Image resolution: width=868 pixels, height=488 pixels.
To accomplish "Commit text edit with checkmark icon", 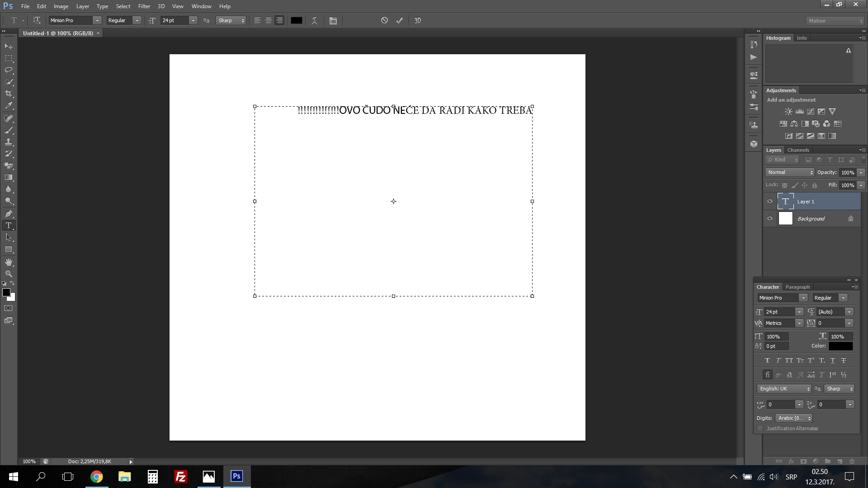I will [399, 20].
